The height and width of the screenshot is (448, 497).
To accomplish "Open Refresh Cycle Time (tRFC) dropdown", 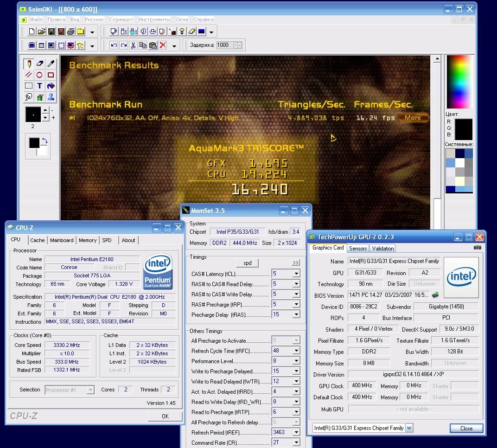I will tap(296, 350).
